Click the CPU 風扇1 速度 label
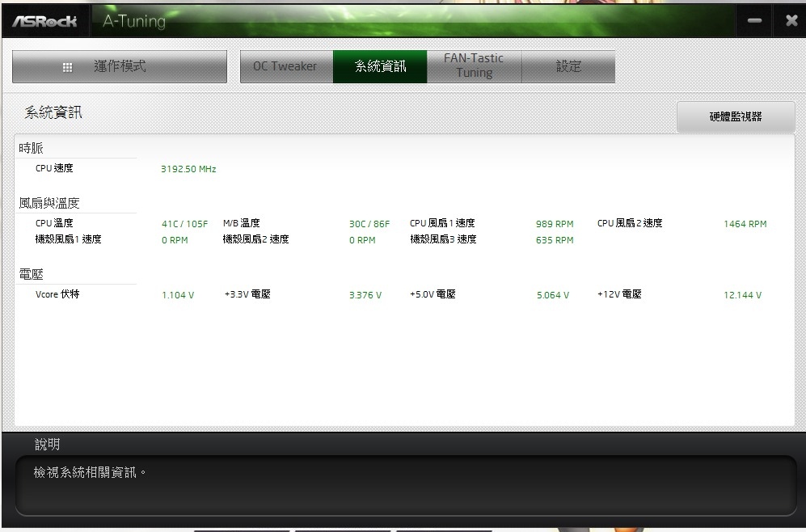Image resolution: width=806 pixels, height=532 pixels. [442, 223]
